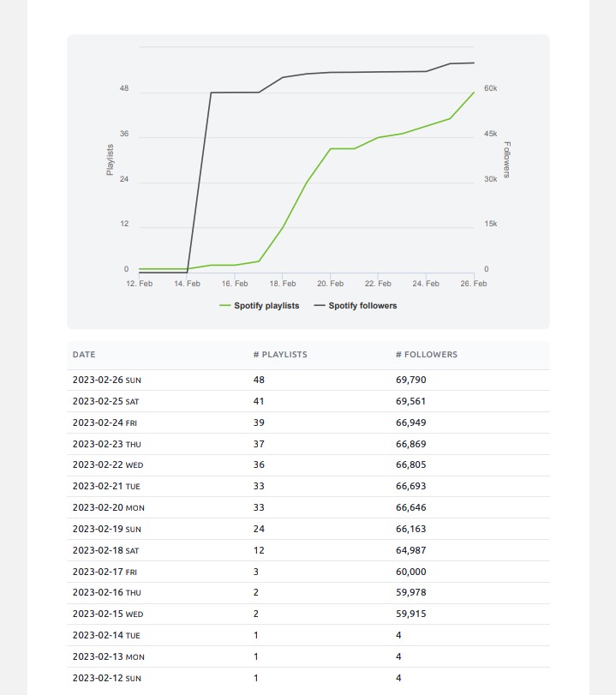The image size is (616, 695).
Task: Click the 26. Feb axis label
Action: (x=474, y=284)
